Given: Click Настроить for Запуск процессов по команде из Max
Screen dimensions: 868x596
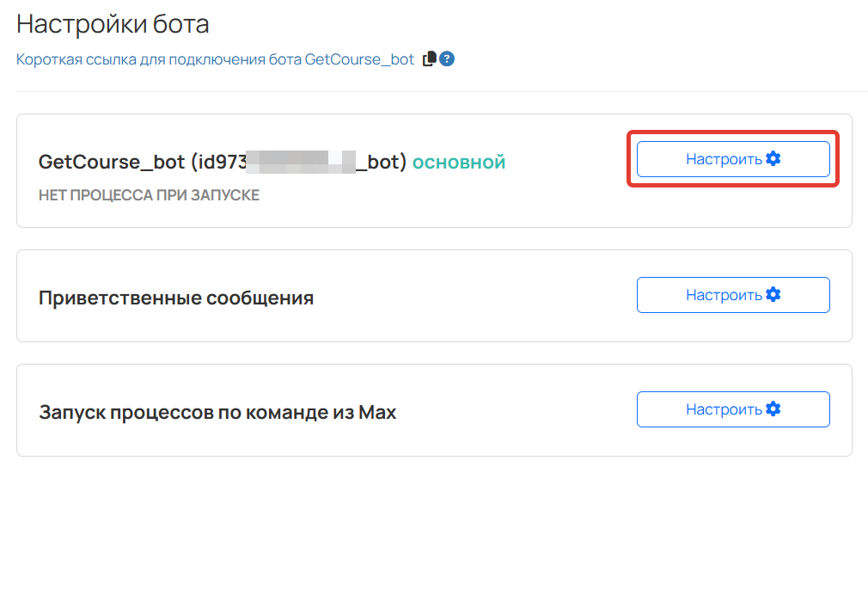Looking at the screenshot, I should [x=732, y=409].
